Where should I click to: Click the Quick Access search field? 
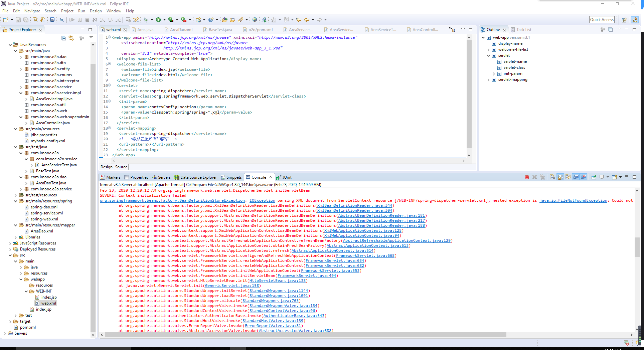click(602, 20)
